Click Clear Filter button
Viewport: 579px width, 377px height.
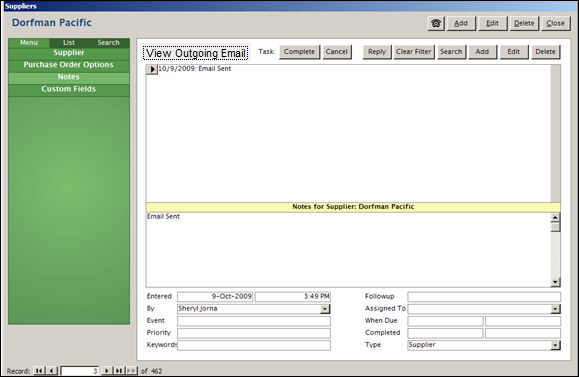tap(414, 52)
